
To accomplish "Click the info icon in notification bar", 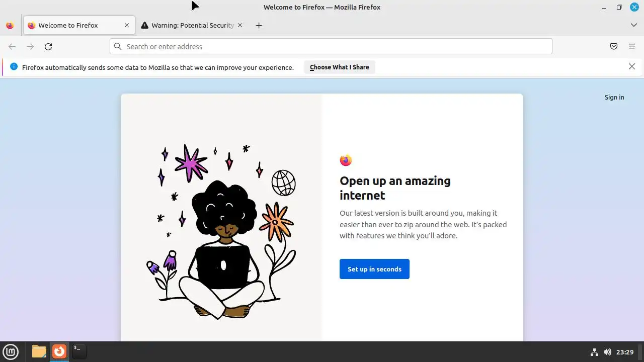I will click(x=14, y=67).
